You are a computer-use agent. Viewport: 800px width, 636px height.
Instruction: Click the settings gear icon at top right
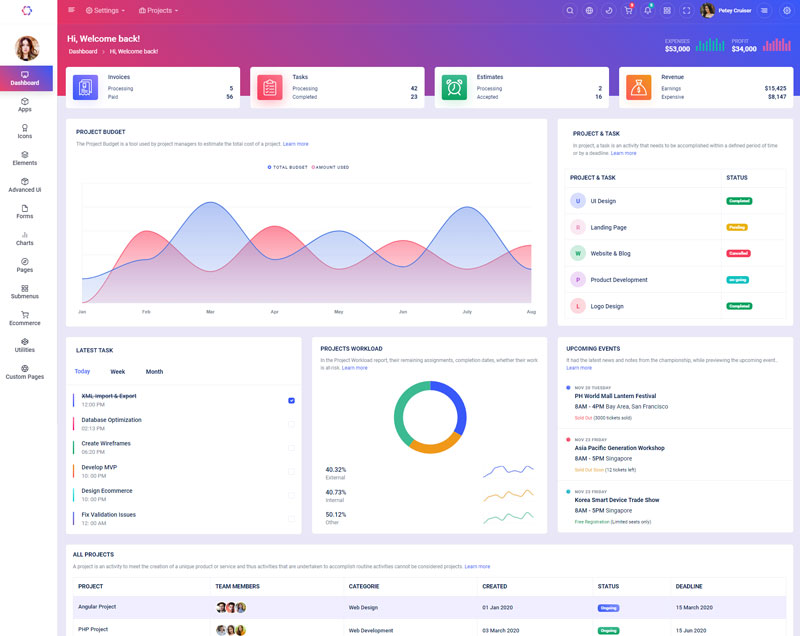pyautogui.click(x=786, y=11)
